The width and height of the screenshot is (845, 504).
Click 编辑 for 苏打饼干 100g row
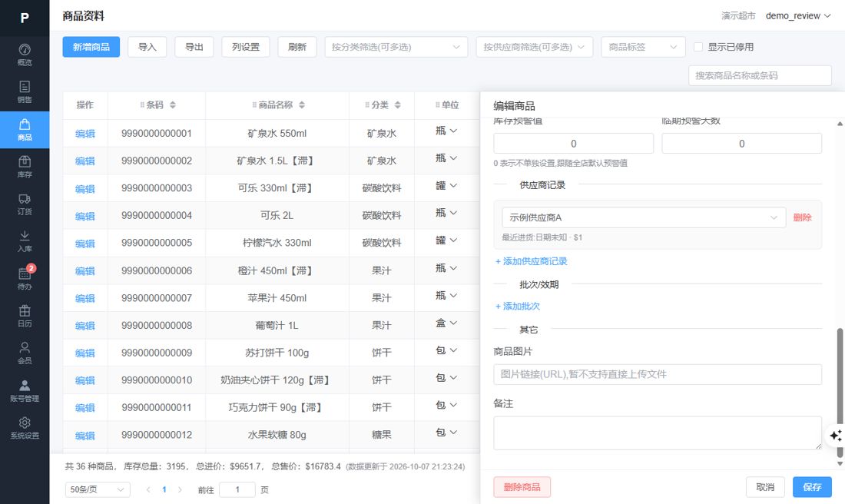click(x=85, y=353)
